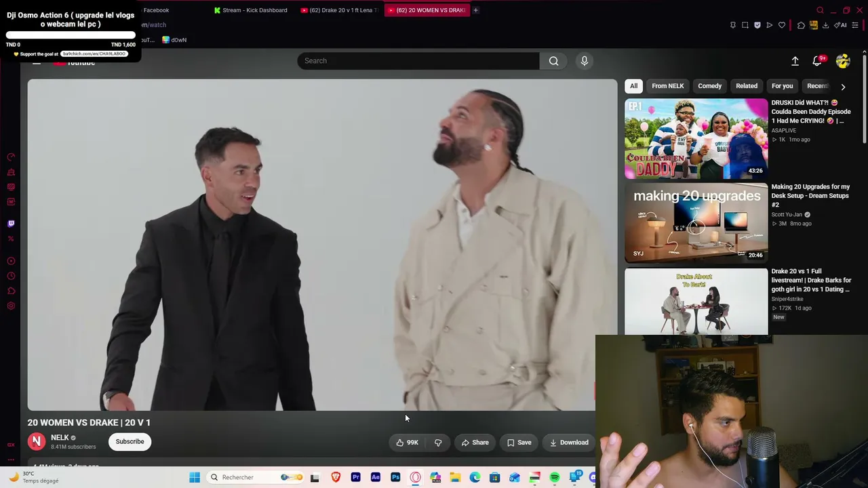Click the YouTube video player
Viewport: 868px width, 488px height.
[323, 245]
